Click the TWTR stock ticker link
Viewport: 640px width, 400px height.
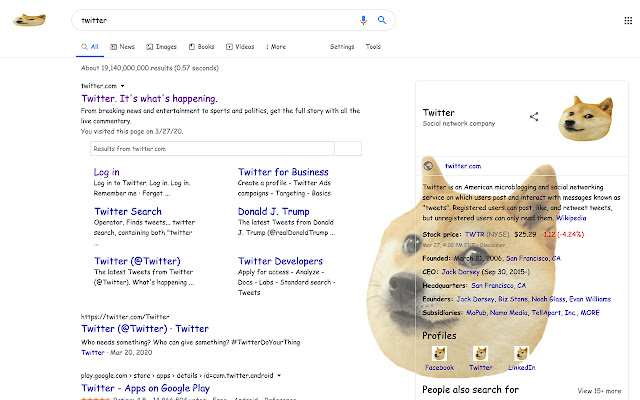point(474,234)
